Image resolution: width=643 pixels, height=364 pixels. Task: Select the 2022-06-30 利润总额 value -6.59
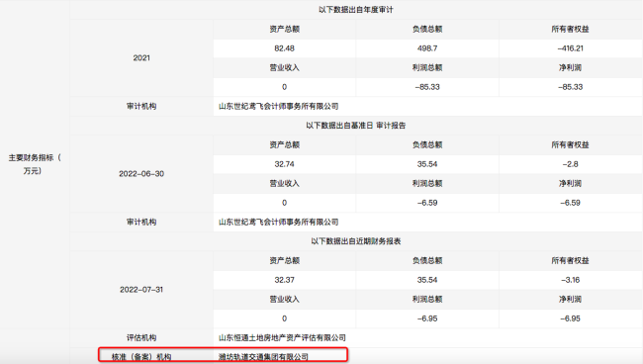427,203
